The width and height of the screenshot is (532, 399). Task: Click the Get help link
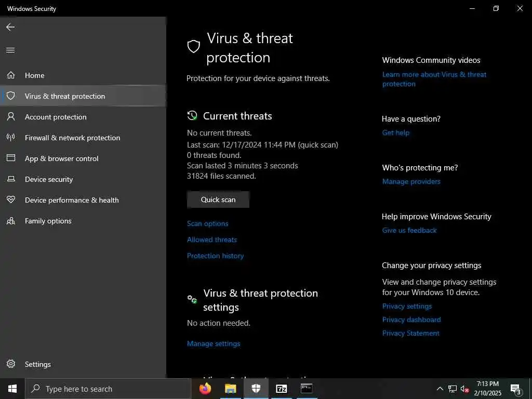click(x=395, y=132)
